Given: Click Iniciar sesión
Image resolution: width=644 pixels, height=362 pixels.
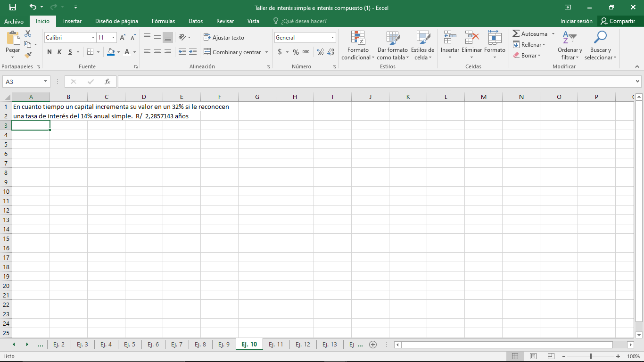Looking at the screenshot, I should 576,21.
